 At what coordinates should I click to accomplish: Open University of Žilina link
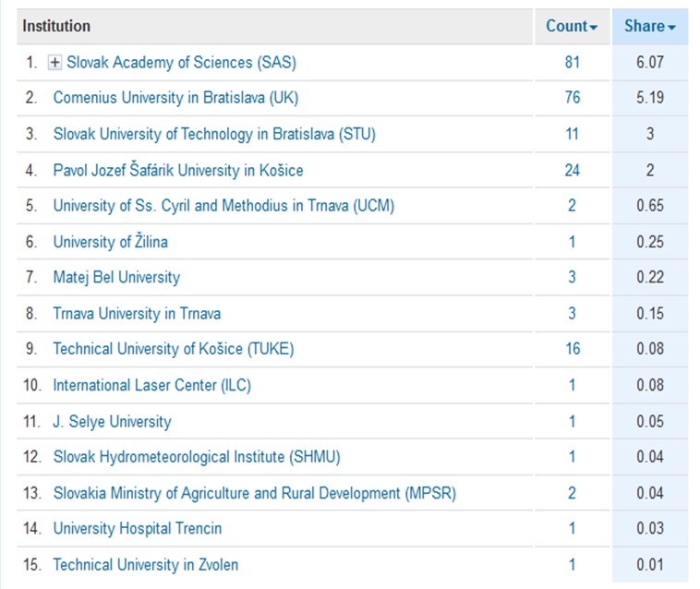pos(110,241)
